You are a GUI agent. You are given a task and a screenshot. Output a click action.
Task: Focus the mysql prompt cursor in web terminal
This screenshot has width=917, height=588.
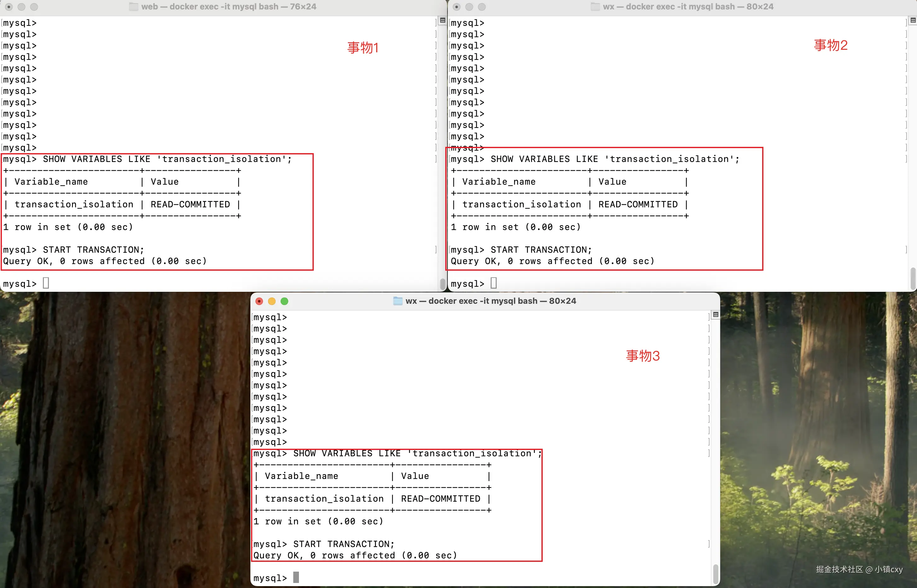click(46, 283)
